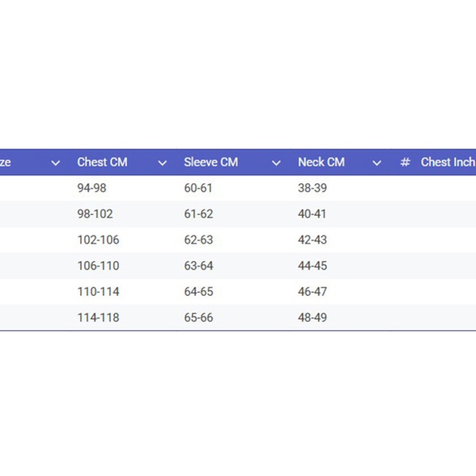Click the Neck CM column header label
The width and height of the screenshot is (476, 476).
pos(321,163)
